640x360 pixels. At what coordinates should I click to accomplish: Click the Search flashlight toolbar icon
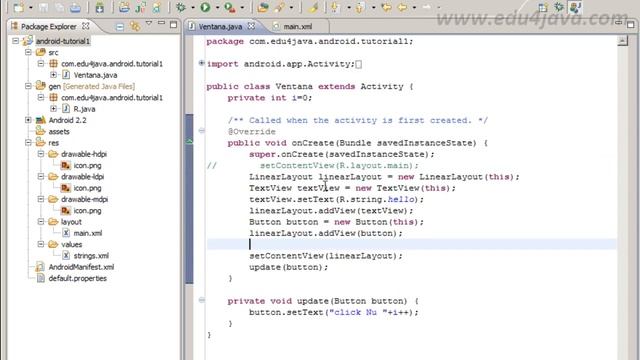coord(280,7)
